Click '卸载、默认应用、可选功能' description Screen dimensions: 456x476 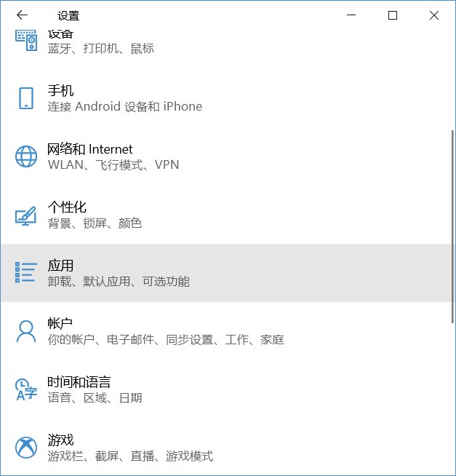point(119,282)
